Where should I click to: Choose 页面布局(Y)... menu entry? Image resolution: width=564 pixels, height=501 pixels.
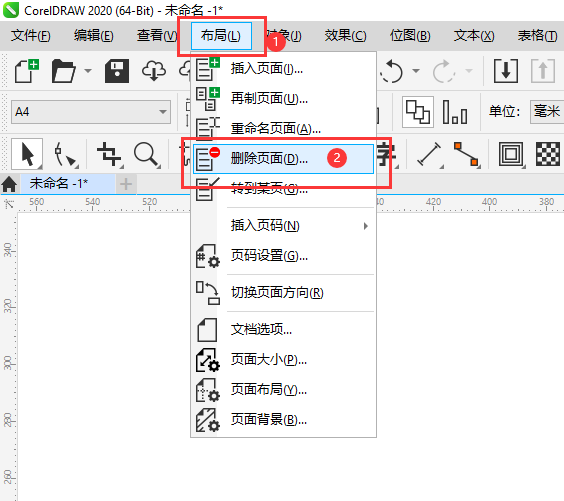(x=283, y=390)
